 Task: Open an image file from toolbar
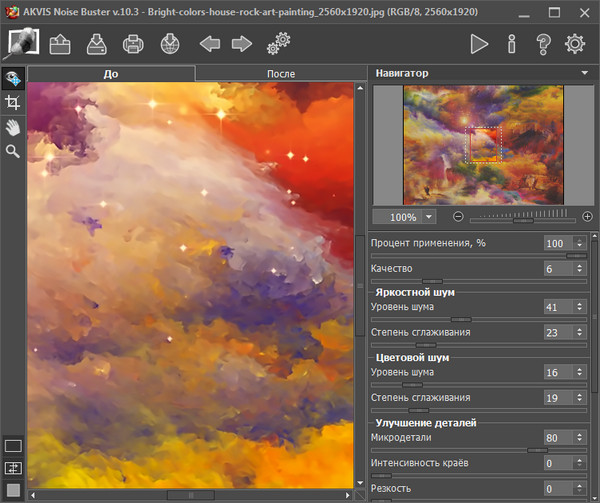coord(59,44)
